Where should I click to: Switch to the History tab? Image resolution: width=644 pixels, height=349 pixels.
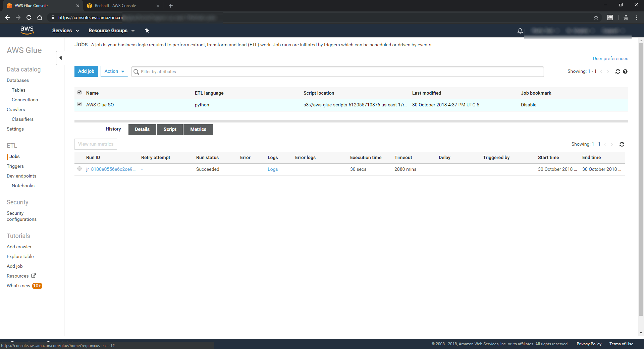[113, 129]
